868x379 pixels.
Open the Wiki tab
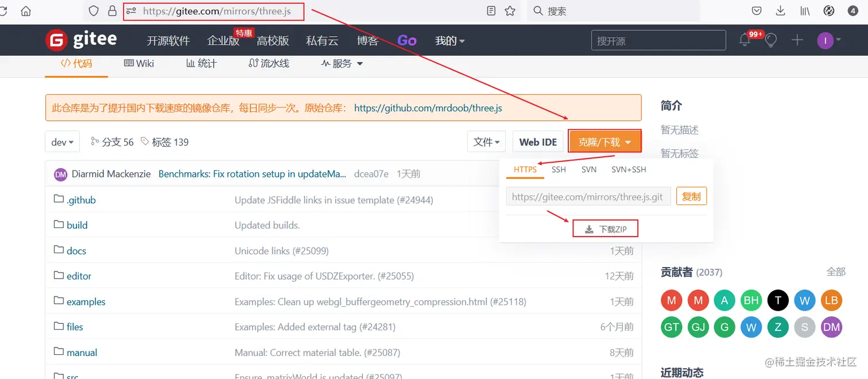point(139,63)
